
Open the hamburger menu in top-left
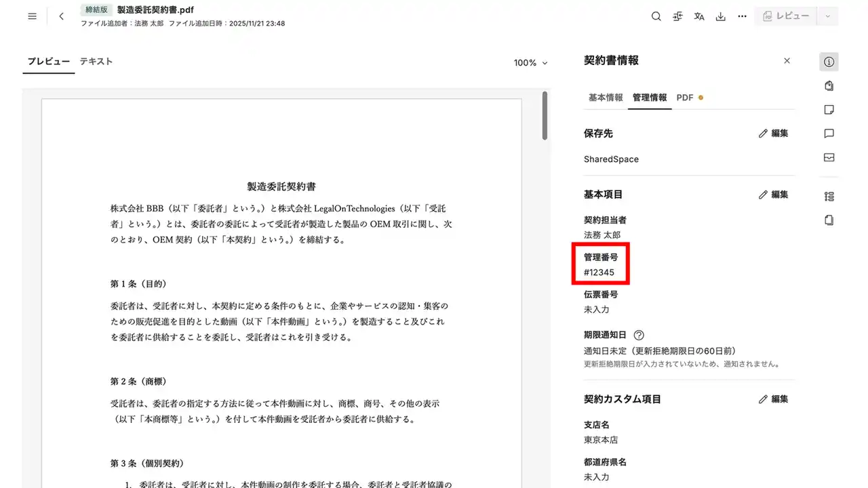coord(32,16)
